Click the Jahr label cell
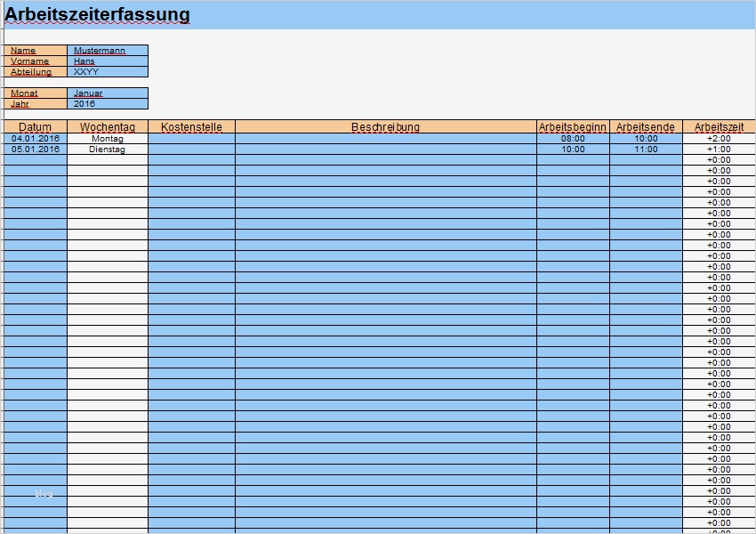The height and width of the screenshot is (534, 756). [36, 104]
